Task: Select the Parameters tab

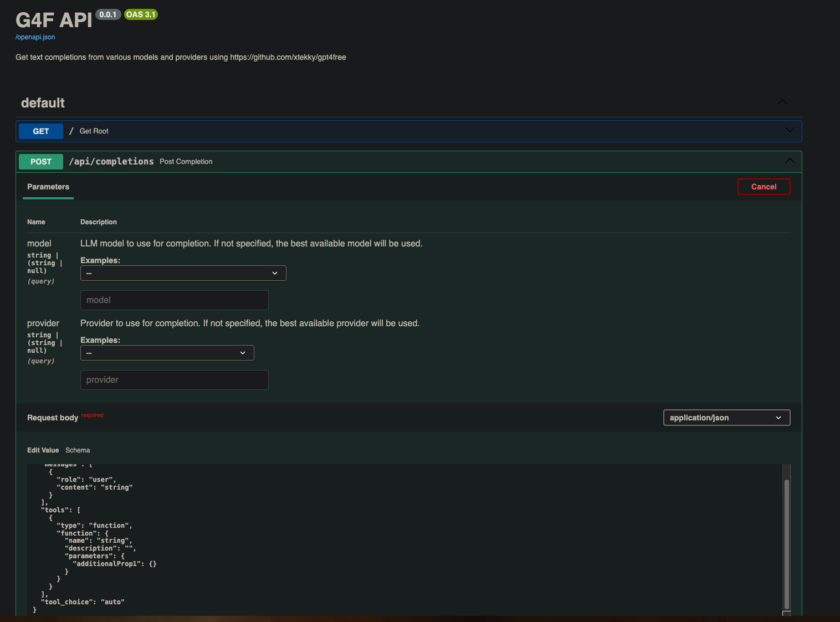Action: coord(48,187)
